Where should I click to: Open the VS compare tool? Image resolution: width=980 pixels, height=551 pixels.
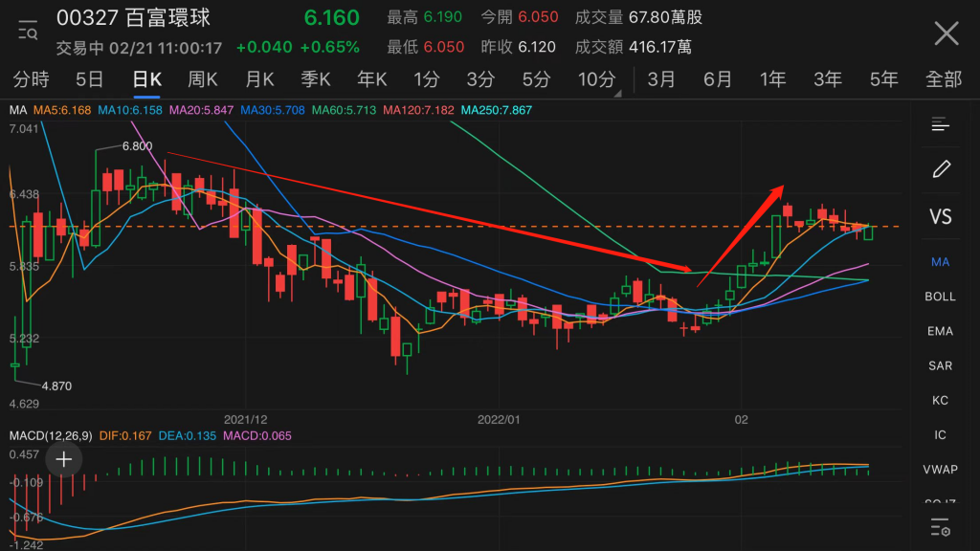tap(940, 217)
